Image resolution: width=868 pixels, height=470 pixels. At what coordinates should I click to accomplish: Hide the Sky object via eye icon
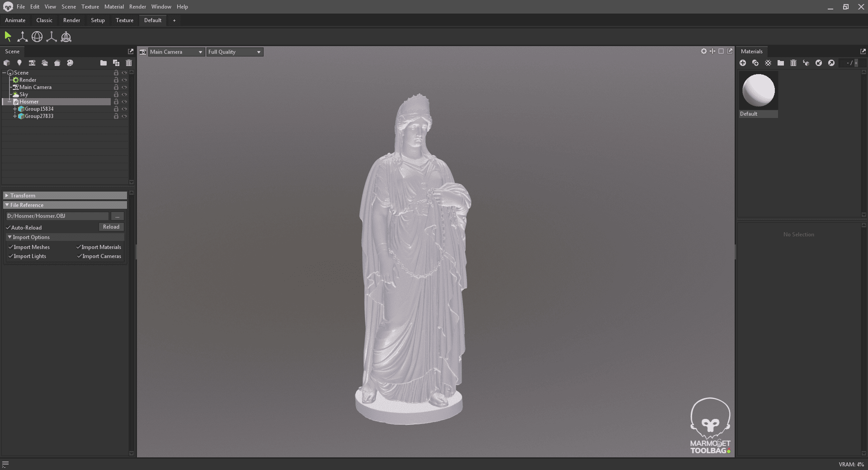point(124,94)
